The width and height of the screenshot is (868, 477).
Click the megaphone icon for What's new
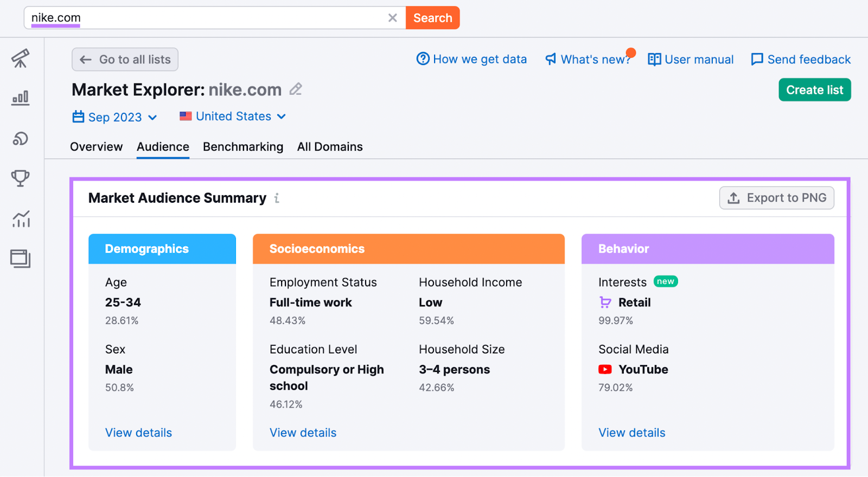click(551, 59)
